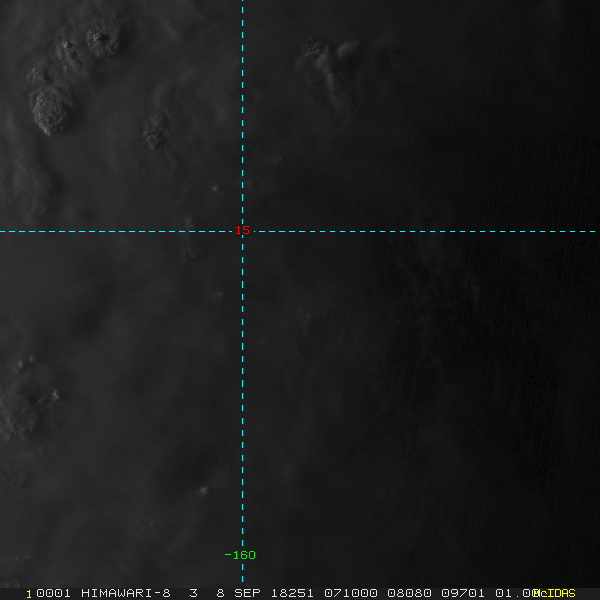Click intersection of latitude and longitude lines
Image resolution: width=600 pixels, height=600 pixels.
point(242,231)
